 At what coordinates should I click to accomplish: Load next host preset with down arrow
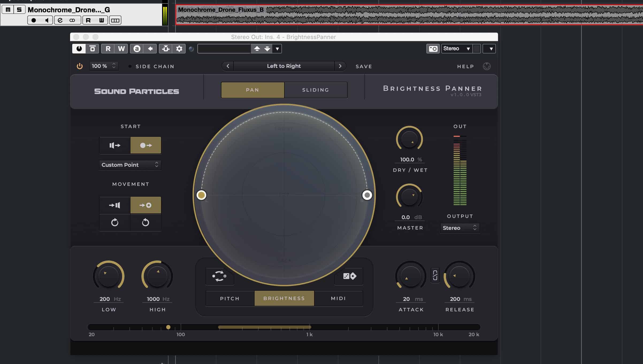pos(267,49)
